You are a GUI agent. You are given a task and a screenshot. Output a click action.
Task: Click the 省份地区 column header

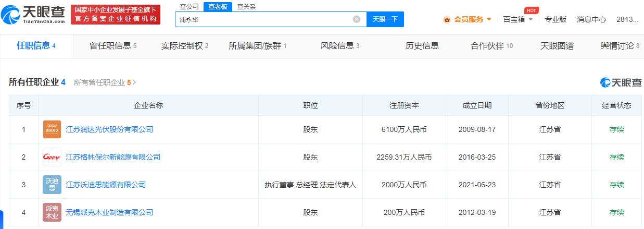[550, 105]
